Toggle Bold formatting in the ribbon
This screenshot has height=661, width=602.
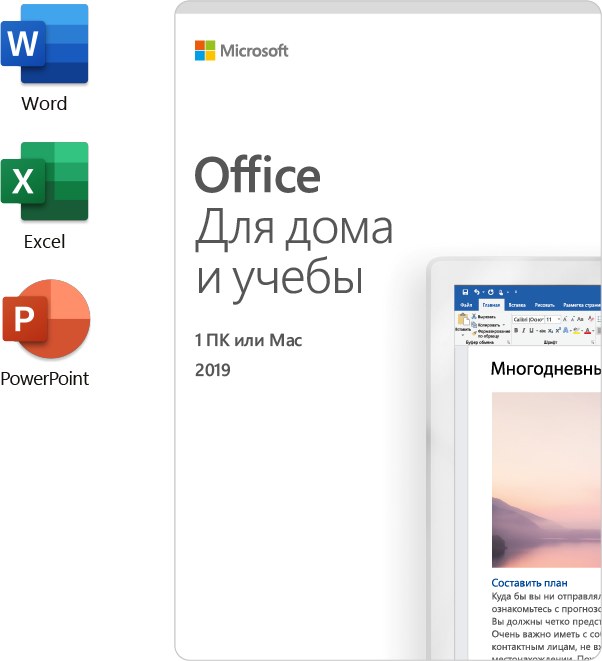(516, 330)
